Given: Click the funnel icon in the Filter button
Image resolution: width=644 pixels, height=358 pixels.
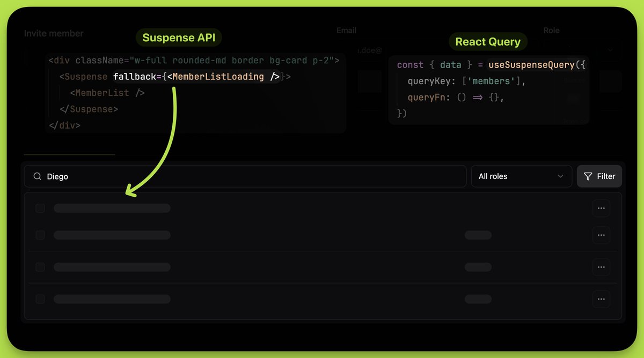Looking at the screenshot, I should click(x=588, y=176).
